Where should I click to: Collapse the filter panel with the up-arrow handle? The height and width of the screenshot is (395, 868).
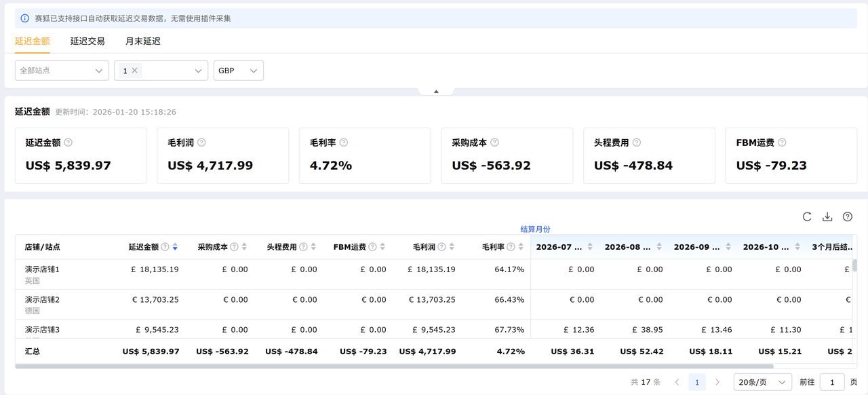436,91
